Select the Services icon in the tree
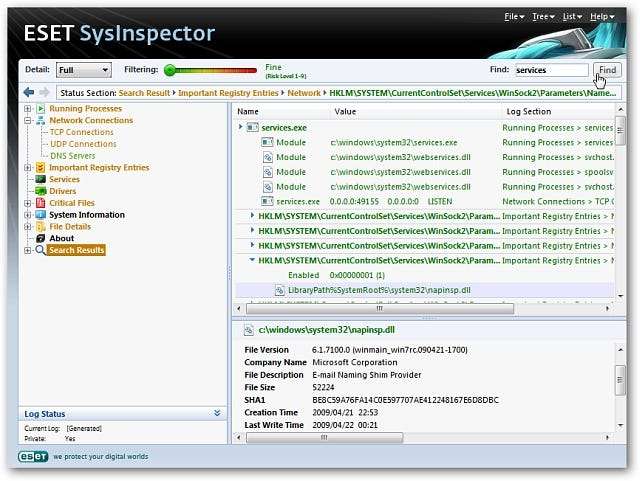Screen dimensions: 640x481 pyautogui.click(x=41, y=180)
